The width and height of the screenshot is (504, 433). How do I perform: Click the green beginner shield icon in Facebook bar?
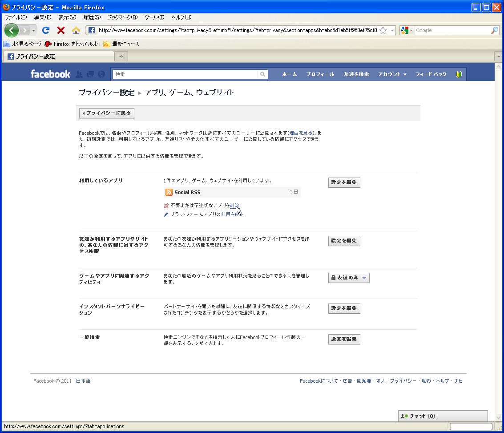tap(459, 74)
